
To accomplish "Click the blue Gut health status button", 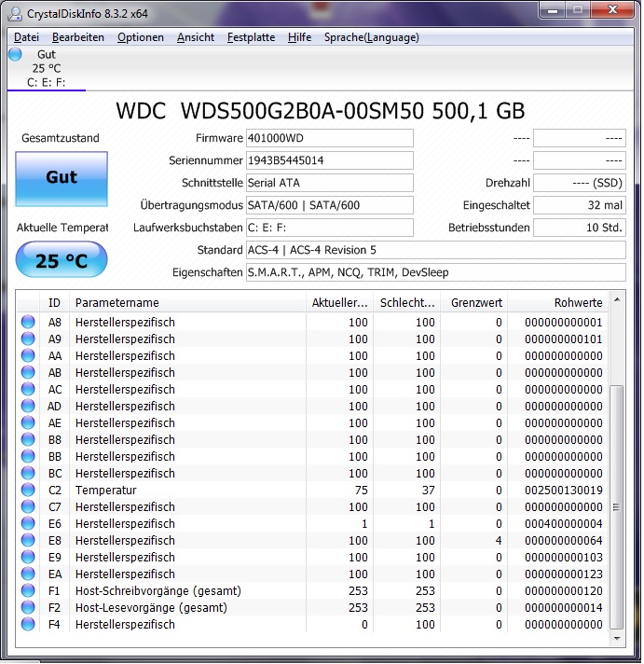I will point(62,179).
